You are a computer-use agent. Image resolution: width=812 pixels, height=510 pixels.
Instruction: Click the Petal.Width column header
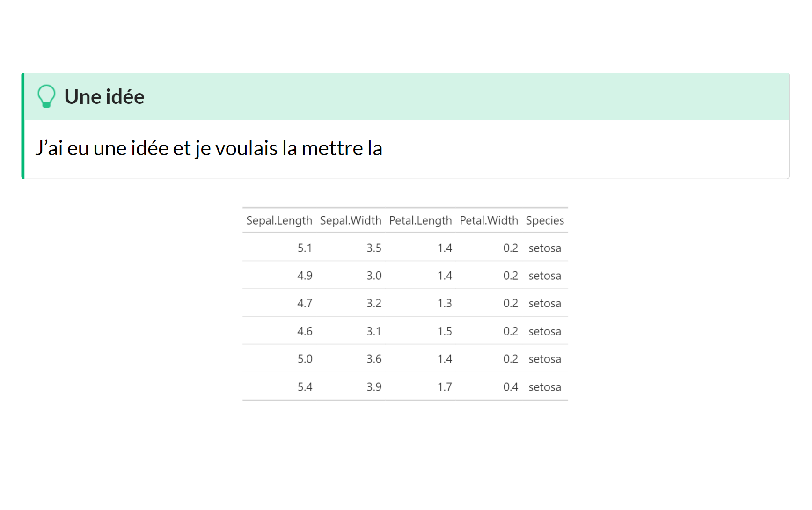pos(489,220)
